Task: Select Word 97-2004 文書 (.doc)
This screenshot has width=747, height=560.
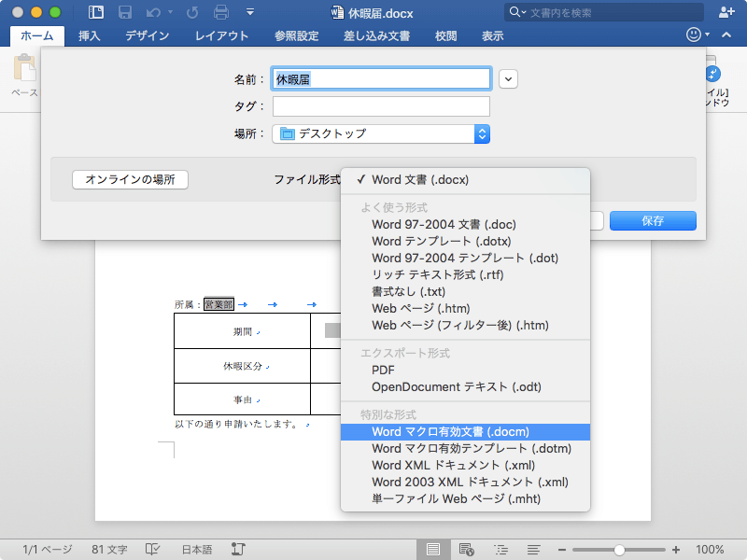Action: 465,224
